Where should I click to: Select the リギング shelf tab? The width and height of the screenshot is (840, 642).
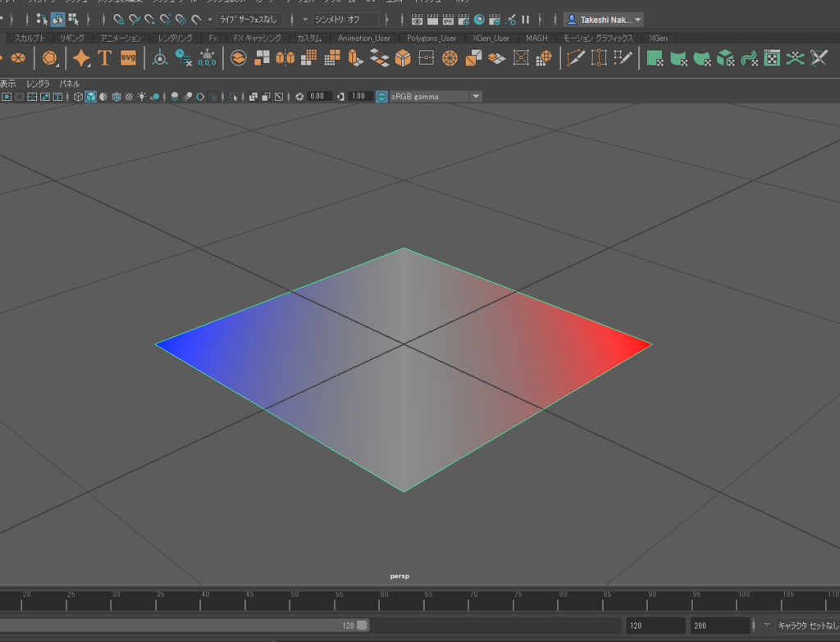tap(72, 38)
